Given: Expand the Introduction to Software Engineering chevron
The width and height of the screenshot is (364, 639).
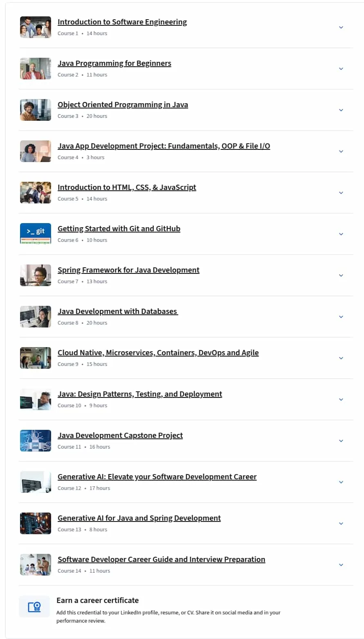Looking at the screenshot, I should click(x=341, y=27).
